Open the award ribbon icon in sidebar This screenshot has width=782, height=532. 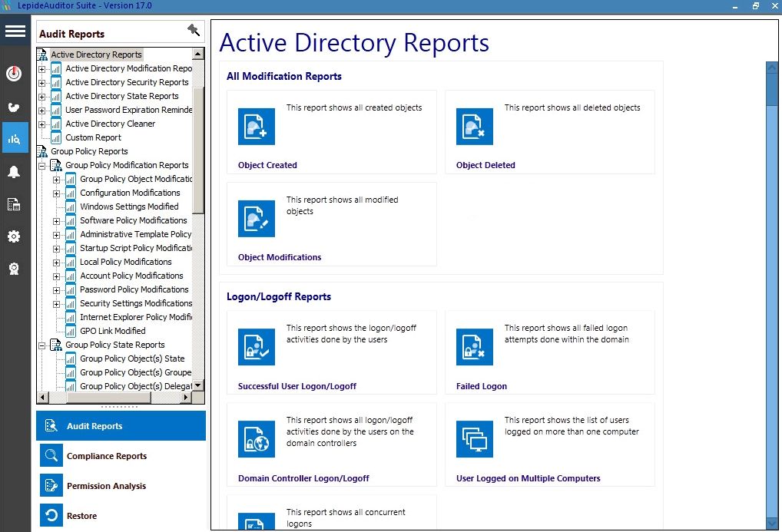[x=14, y=269]
